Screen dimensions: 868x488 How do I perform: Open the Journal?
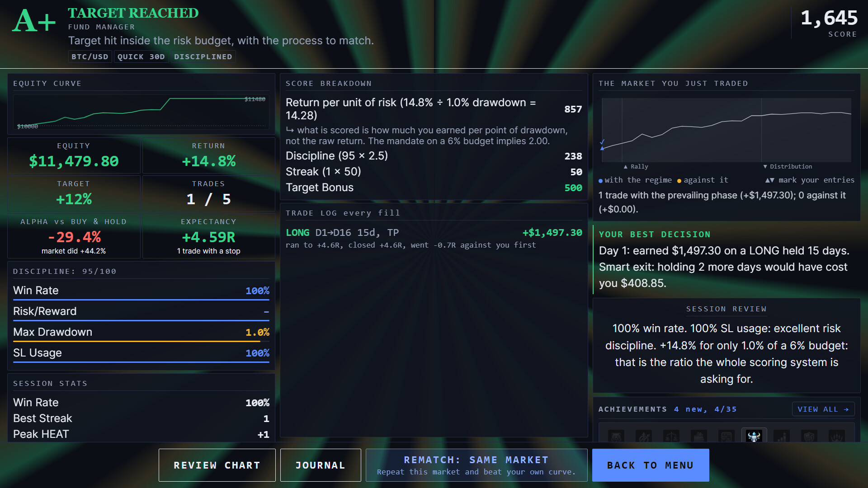pyautogui.click(x=321, y=465)
